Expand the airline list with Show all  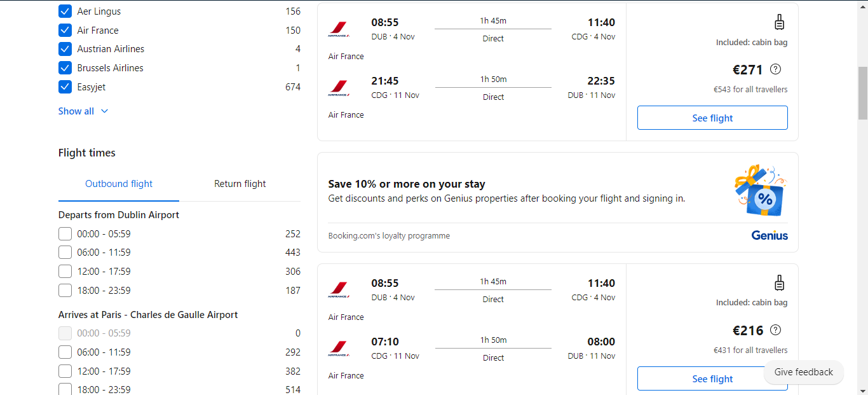pos(83,111)
